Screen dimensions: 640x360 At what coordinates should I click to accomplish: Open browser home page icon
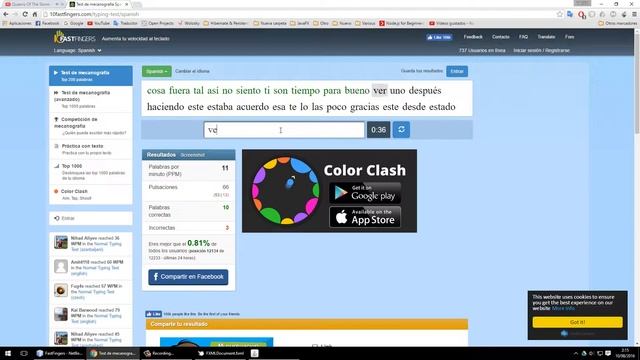click(35, 14)
